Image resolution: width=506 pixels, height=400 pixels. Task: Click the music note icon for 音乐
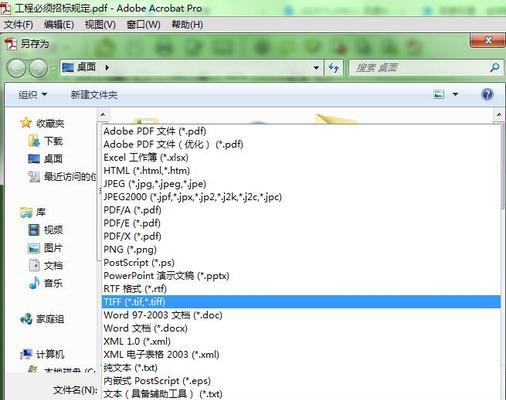coord(34,283)
